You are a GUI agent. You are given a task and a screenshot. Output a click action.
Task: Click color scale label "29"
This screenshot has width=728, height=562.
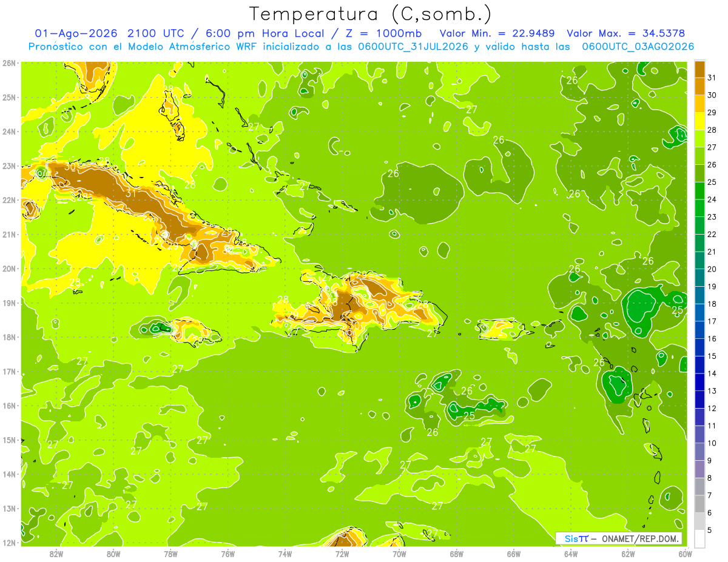[x=712, y=112]
